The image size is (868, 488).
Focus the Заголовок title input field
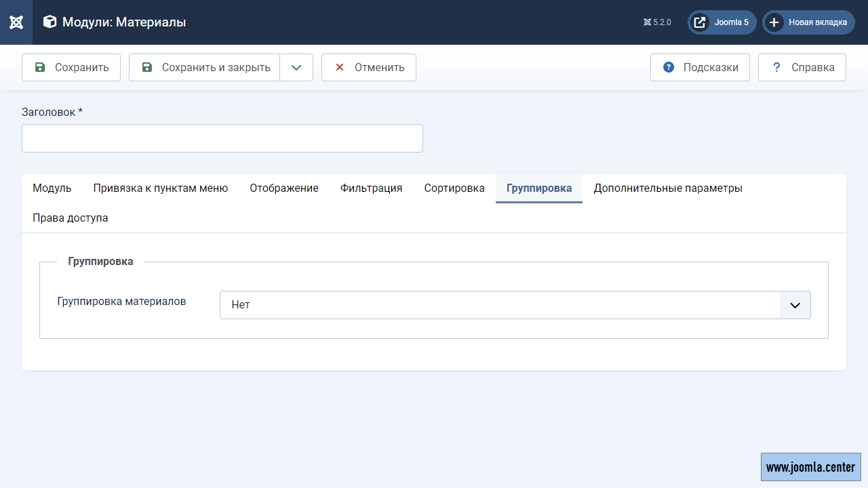tap(222, 138)
